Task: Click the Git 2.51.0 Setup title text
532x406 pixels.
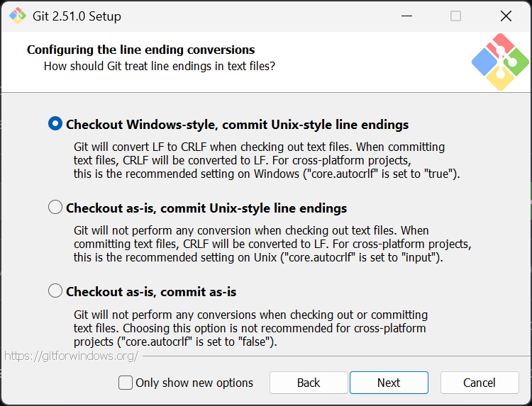Action: tap(77, 16)
